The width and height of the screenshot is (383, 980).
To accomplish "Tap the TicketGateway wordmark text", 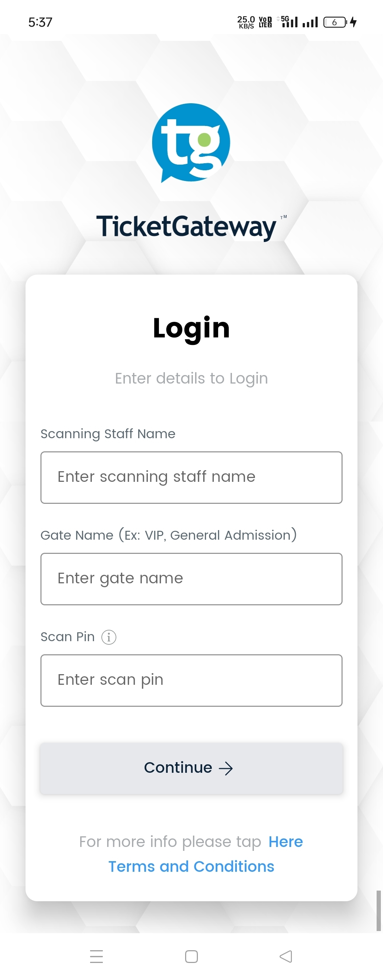I will click(187, 227).
